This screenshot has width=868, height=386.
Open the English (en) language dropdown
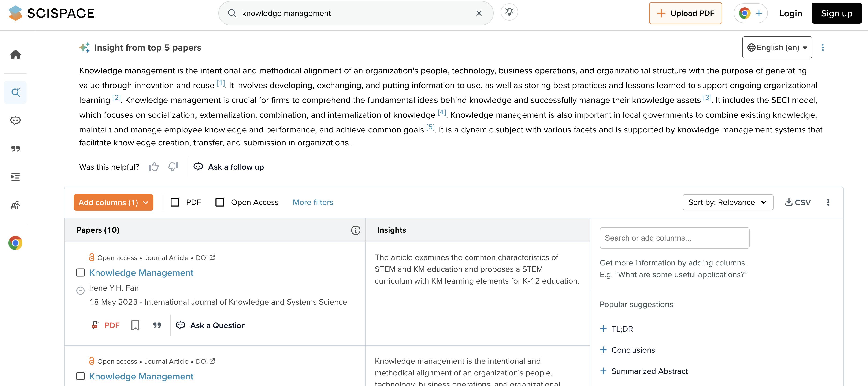[x=777, y=48]
